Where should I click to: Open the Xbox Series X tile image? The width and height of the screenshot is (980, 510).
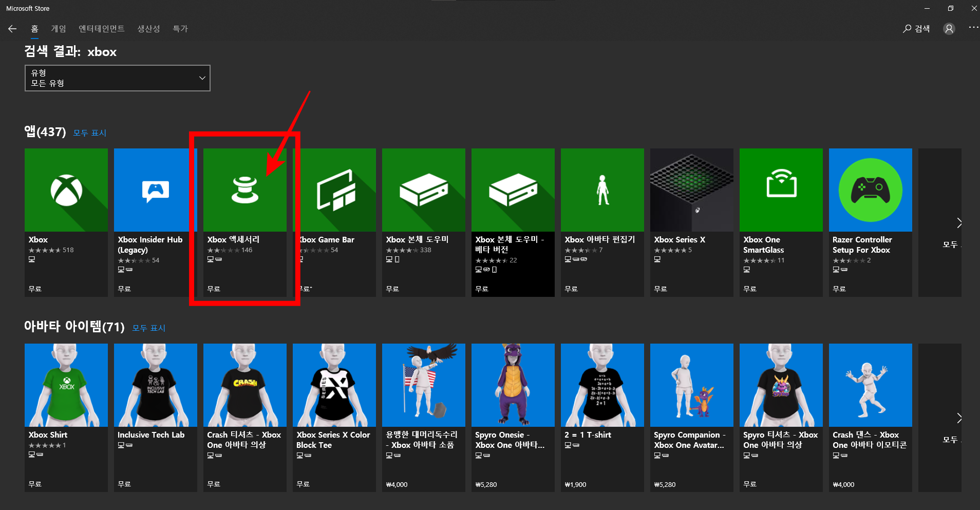pos(692,190)
